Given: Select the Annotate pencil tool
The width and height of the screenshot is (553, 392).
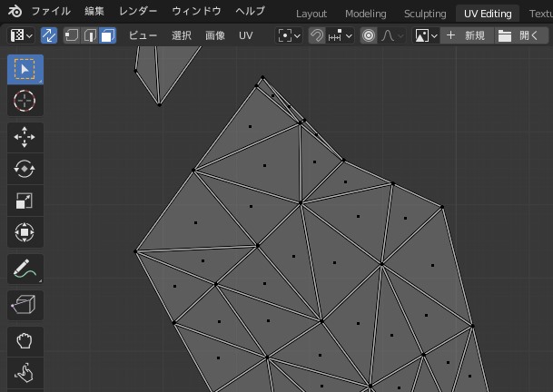Looking at the screenshot, I should 25,269.
